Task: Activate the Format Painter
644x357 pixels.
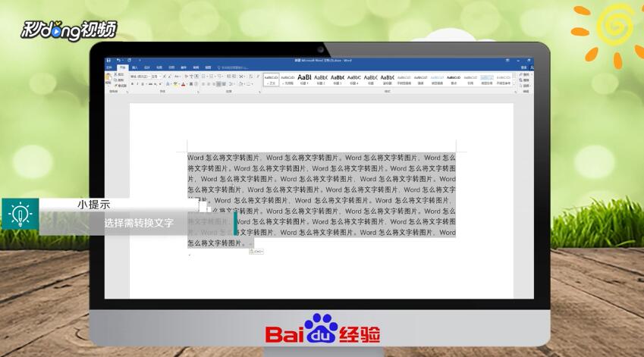Action: click(x=120, y=86)
